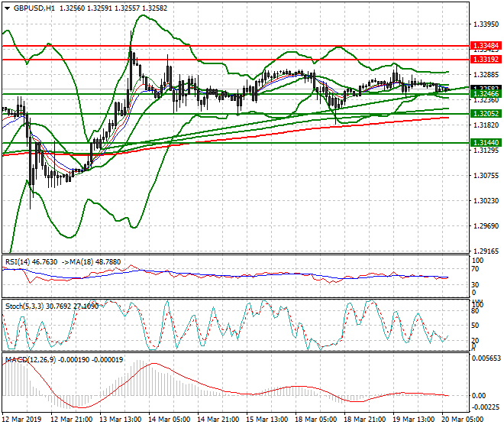This screenshot has width=504, height=428.
Task: Click the 1.30755 price axis value
Action: [486, 175]
